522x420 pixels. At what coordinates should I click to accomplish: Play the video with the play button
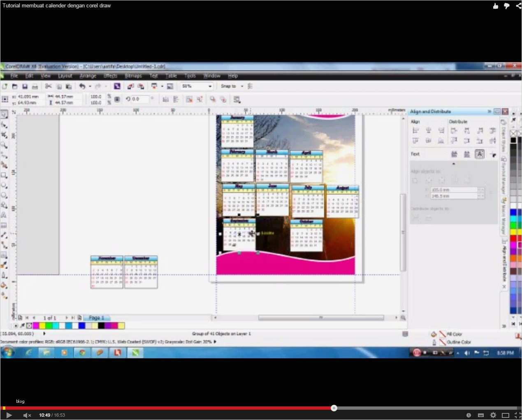pos(9,415)
